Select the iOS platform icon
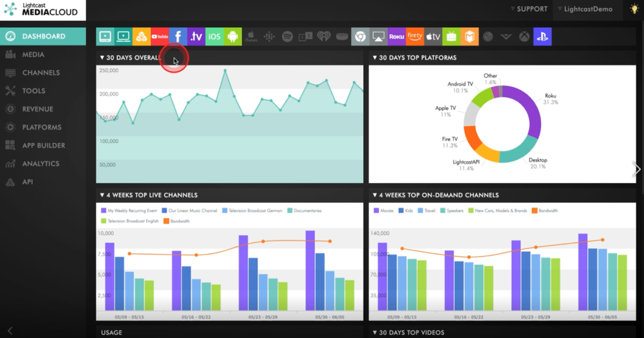 (x=214, y=37)
